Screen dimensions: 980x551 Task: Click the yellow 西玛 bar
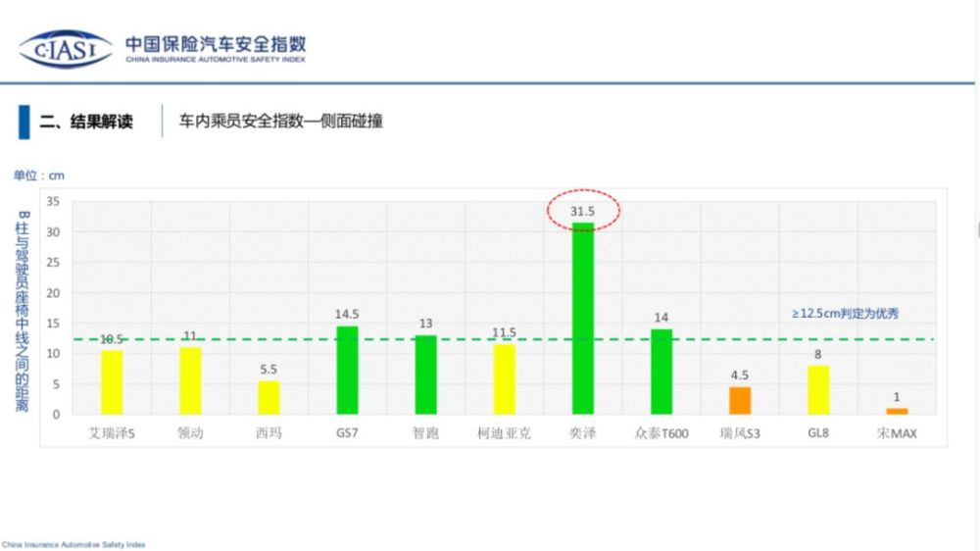(269, 397)
